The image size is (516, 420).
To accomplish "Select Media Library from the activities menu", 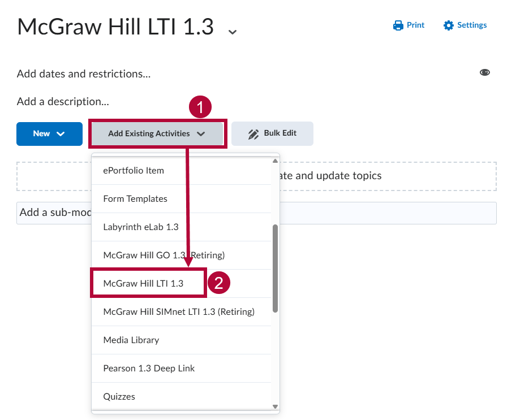I will [x=131, y=340].
